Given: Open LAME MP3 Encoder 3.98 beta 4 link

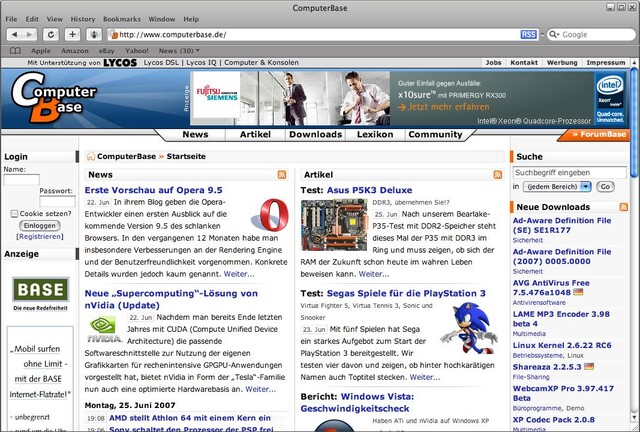Looking at the screenshot, I should 561,319.
